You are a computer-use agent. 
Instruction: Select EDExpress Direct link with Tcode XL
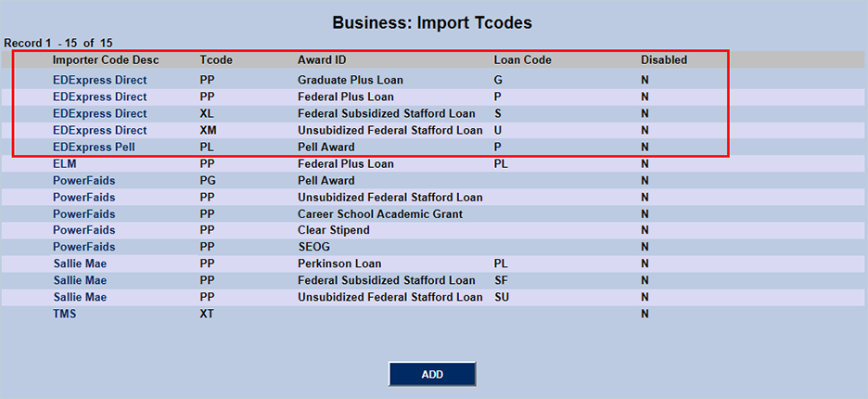point(99,113)
